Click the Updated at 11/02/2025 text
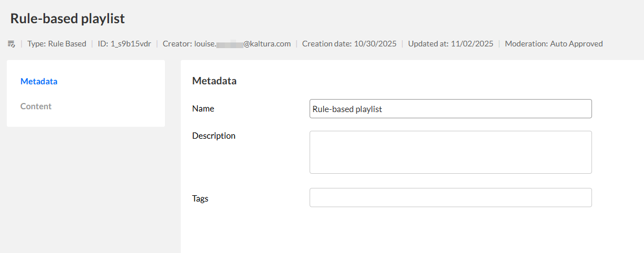 [x=451, y=44]
